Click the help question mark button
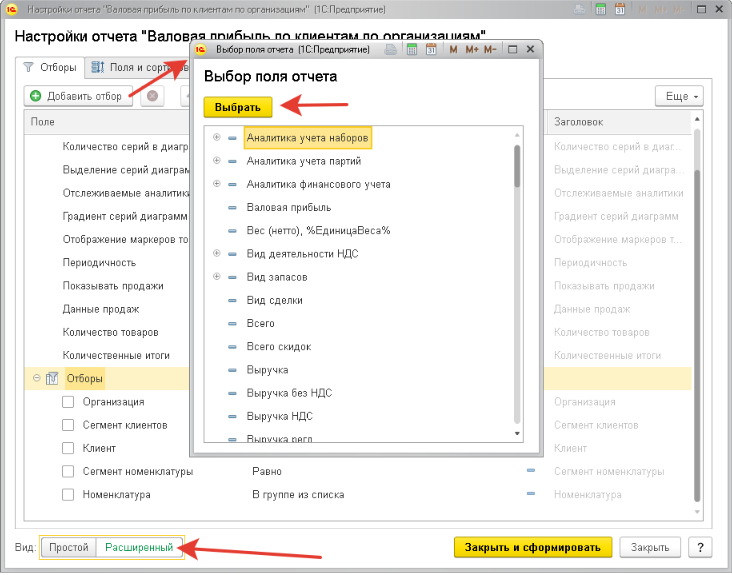This screenshot has width=732, height=575. (x=700, y=547)
